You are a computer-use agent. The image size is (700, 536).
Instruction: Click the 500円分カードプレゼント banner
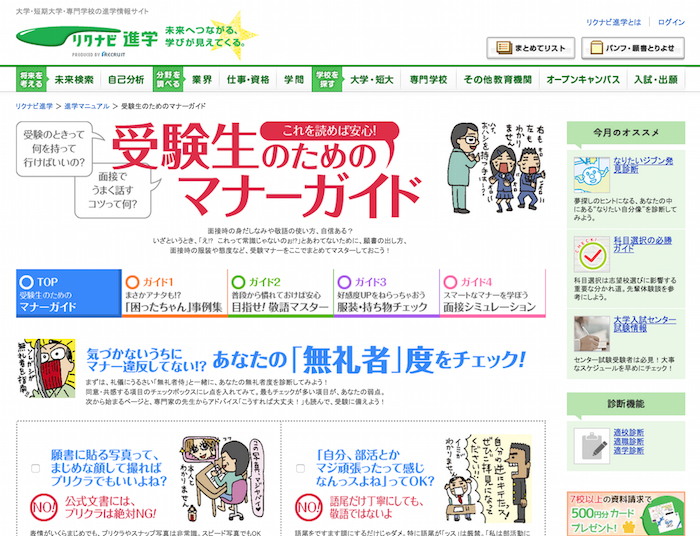tap(626, 514)
